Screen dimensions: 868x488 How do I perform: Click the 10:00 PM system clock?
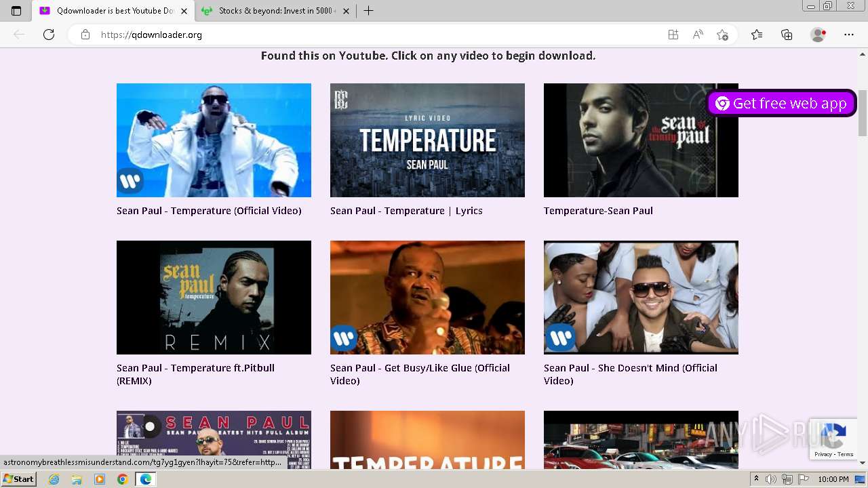(x=833, y=479)
